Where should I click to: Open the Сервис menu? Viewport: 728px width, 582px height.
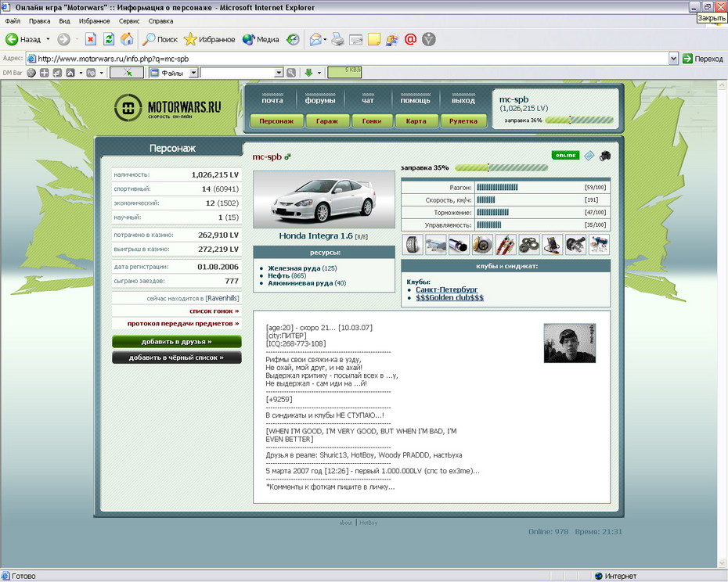tap(129, 21)
